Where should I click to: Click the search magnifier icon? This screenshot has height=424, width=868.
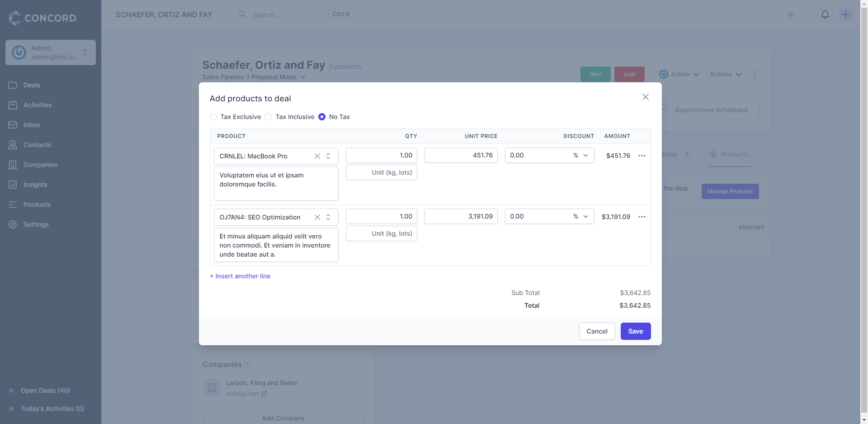tap(243, 14)
